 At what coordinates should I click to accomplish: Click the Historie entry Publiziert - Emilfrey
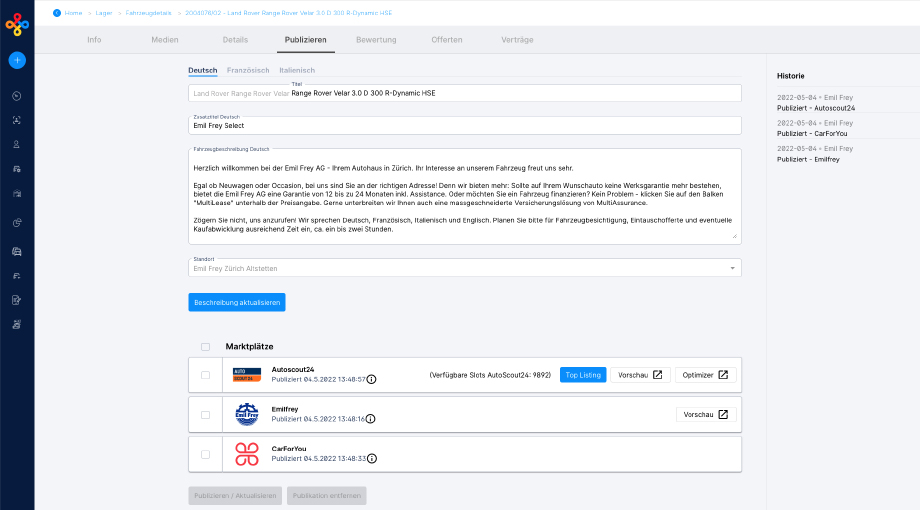[x=809, y=160]
